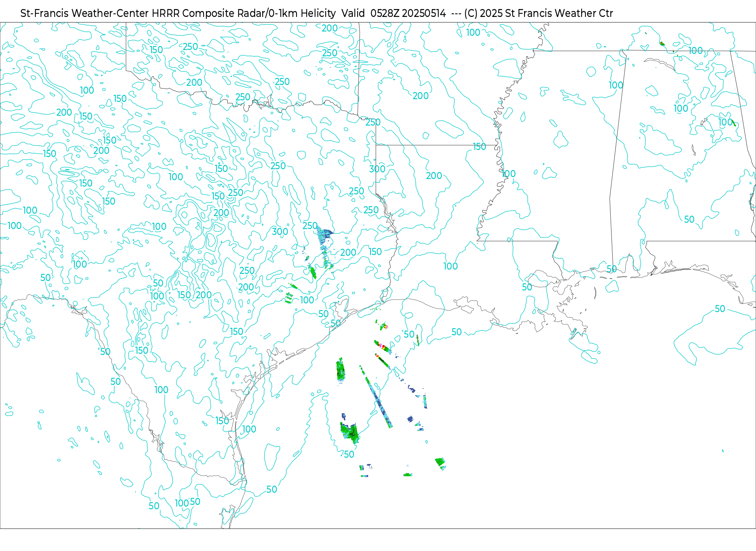Click the "(C) 2025 St Francis Weather Ctr" copyright text
The image size is (756, 551).
click(539, 13)
